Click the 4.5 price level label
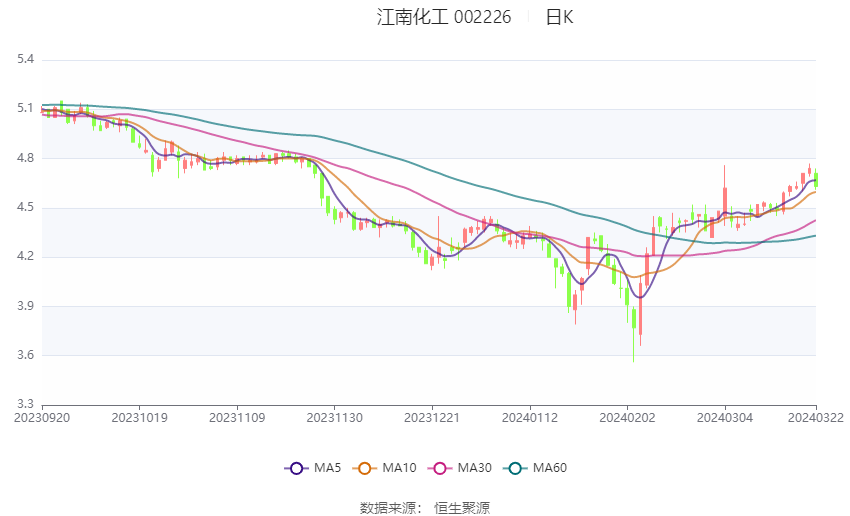Screen dimensions: 850x516 click(x=25, y=208)
